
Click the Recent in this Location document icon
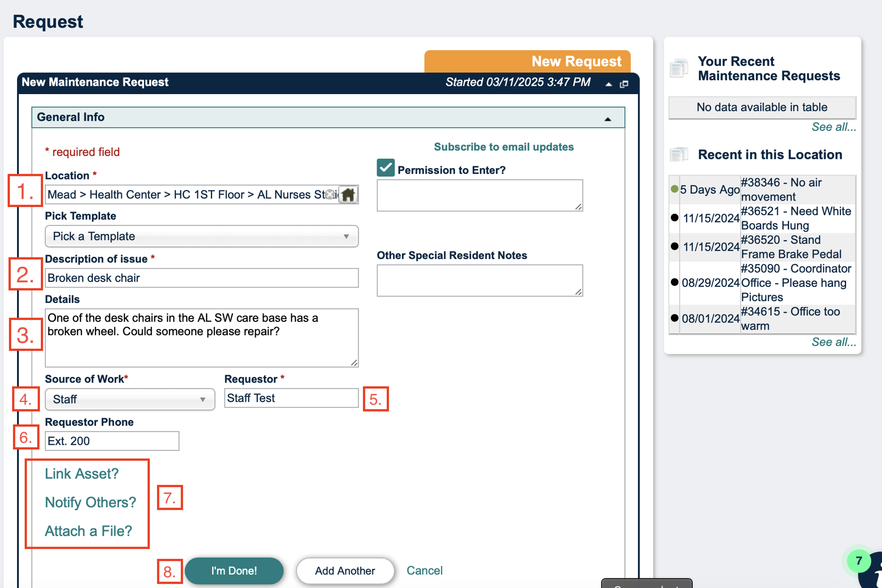click(679, 155)
